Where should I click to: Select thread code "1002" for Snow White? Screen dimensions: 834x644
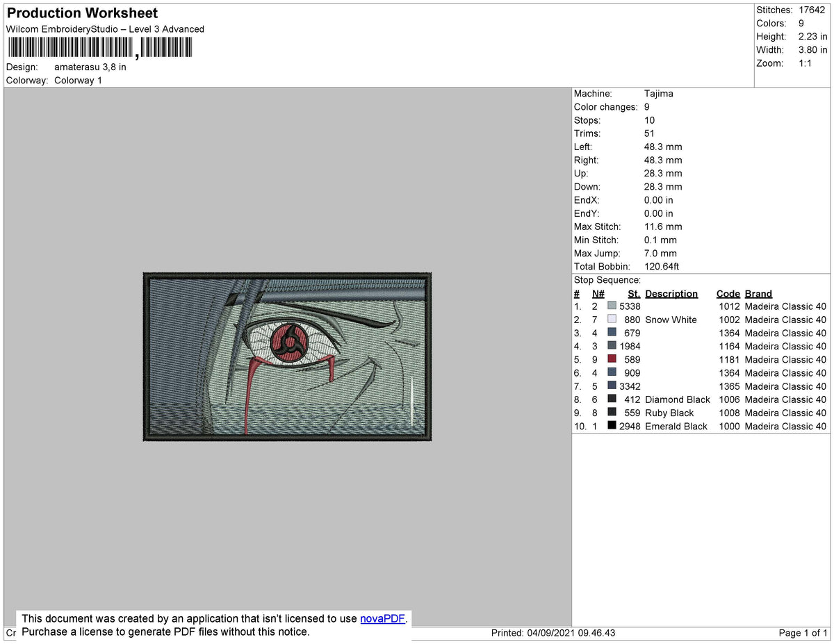click(x=729, y=320)
